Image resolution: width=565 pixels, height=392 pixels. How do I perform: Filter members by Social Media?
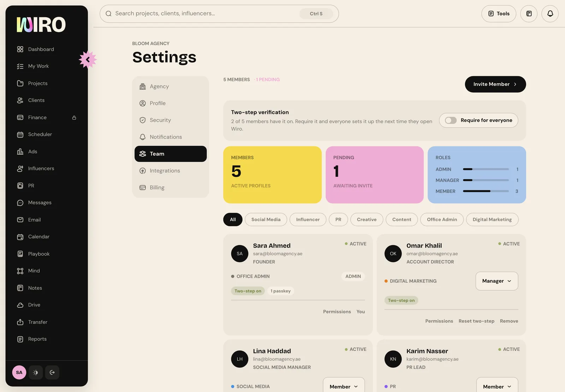[266, 219]
